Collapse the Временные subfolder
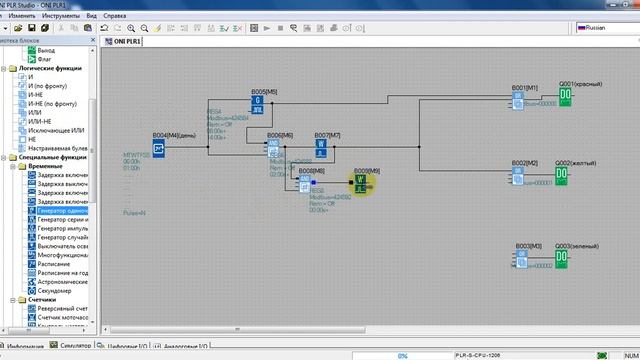 [x=13, y=167]
